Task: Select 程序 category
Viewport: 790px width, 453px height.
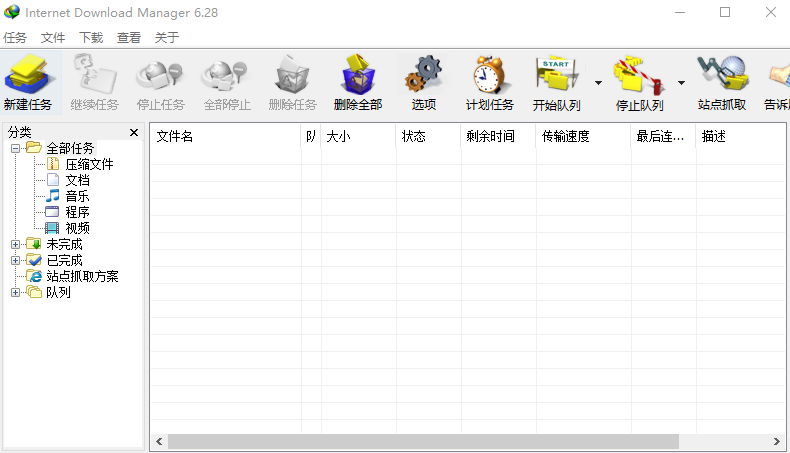Action: pos(78,212)
